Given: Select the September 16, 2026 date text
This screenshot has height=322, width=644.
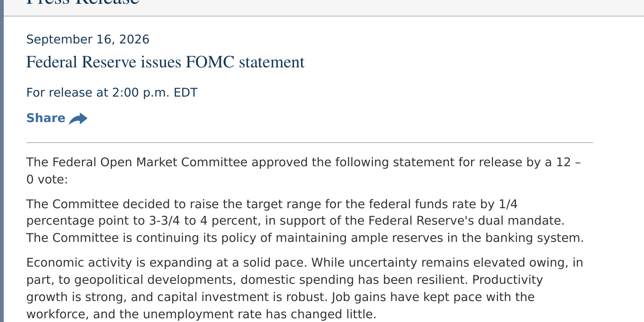Looking at the screenshot, I should point(88,39).
